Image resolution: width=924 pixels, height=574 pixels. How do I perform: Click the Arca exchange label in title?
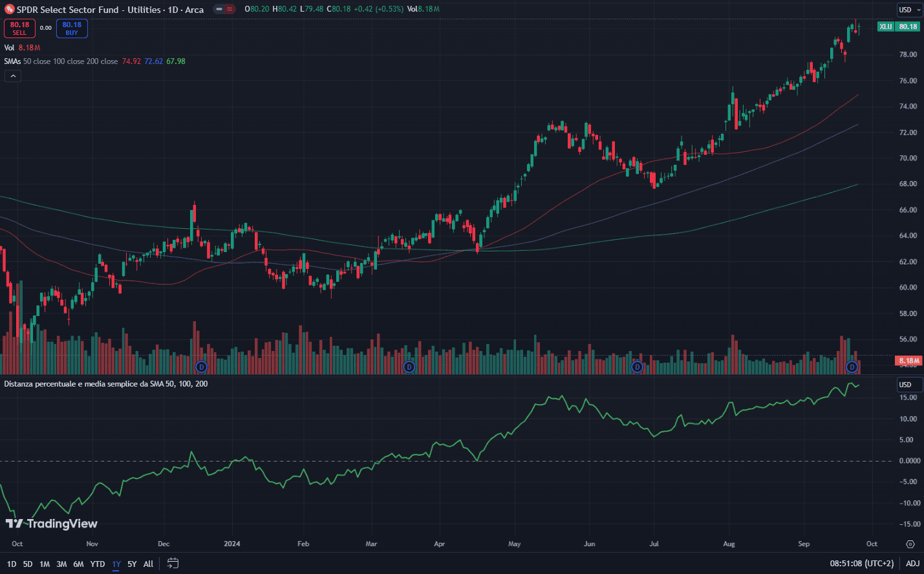click(194, 10)
